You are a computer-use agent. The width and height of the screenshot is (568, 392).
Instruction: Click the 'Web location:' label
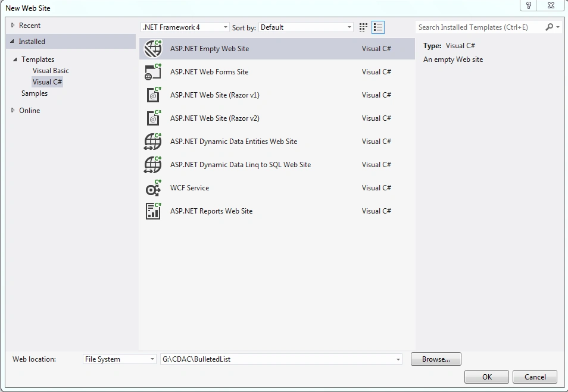tap(34, 359)
